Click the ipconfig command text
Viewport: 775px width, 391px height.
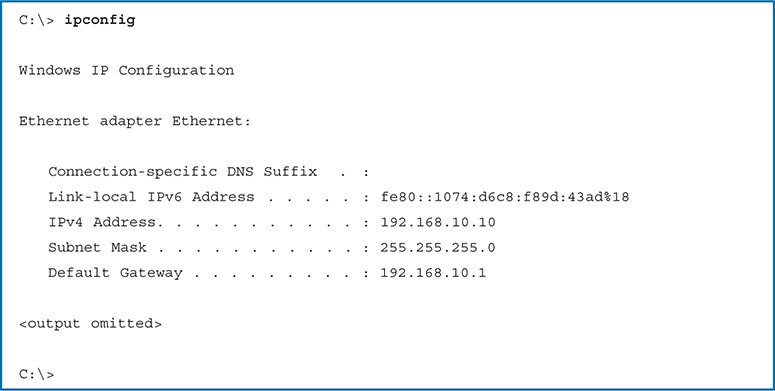tap(99, 21)
